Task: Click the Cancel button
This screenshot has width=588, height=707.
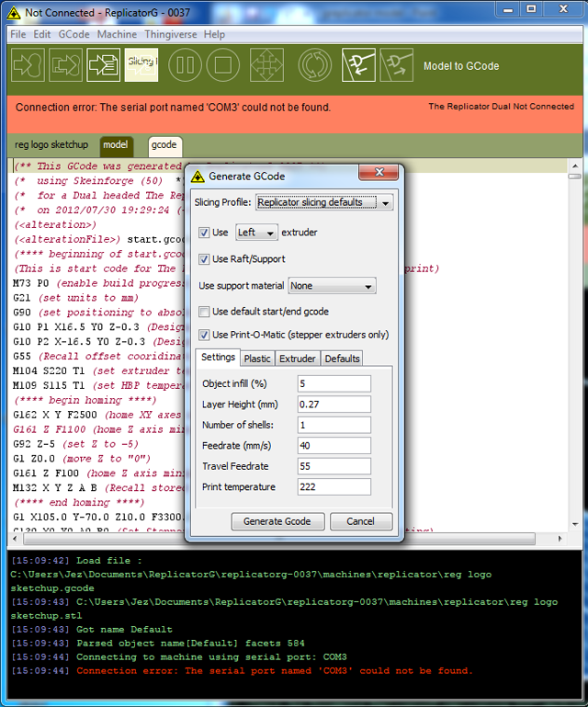Action: click(361, 521)
